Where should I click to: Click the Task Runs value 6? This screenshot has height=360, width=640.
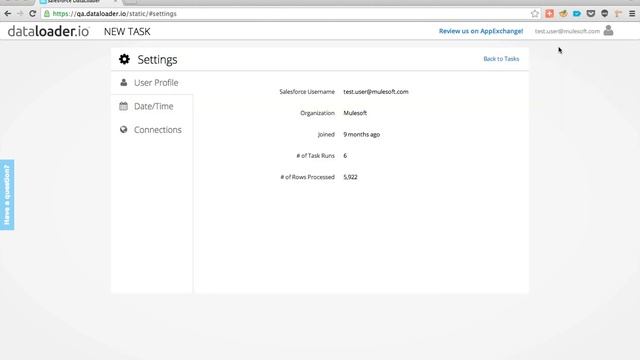point(345,156)
